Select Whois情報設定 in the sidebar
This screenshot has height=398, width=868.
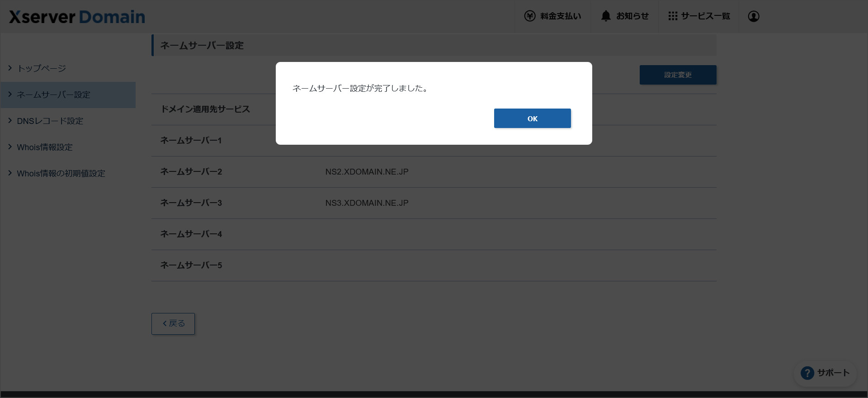pyautogui.click(x=44, y=147)
